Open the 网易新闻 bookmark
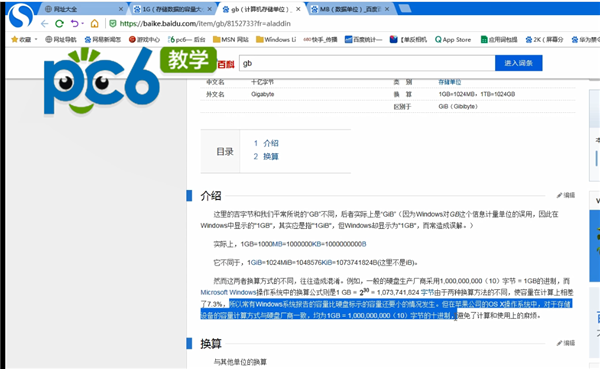Image resolution: width=600 pixels, height=369 pixels. click(103, 39)
